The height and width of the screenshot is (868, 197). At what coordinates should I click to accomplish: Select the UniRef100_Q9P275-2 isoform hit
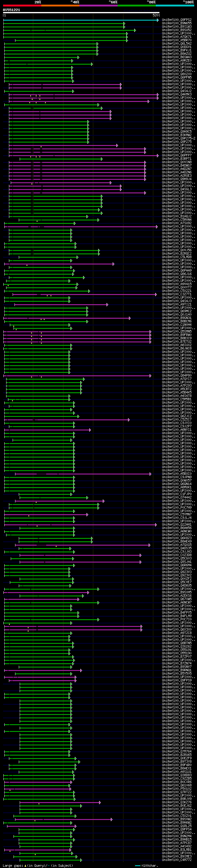179,139
